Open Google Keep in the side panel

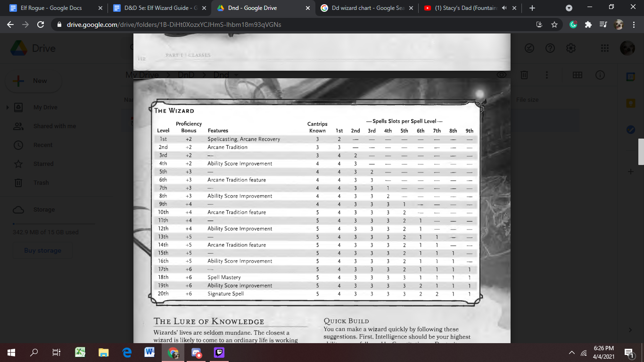pos(630,103)
